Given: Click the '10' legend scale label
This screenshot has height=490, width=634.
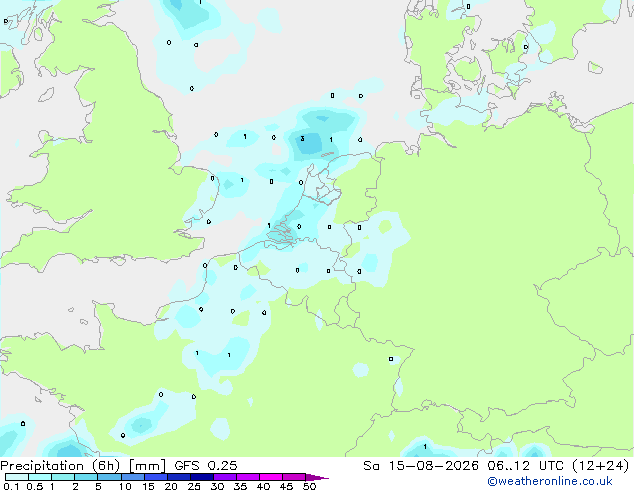Looking at the screenshot, I should pyautogui.click(x=125, y=486).
